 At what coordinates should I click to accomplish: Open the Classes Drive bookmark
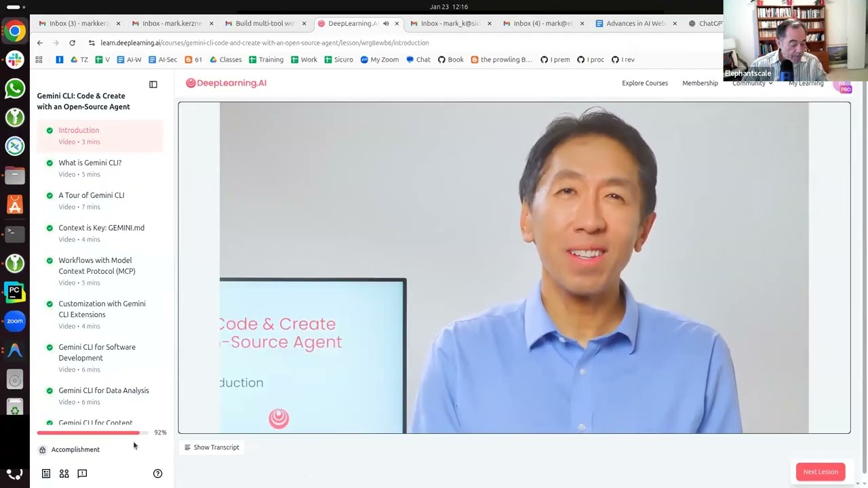coord(225,60)
